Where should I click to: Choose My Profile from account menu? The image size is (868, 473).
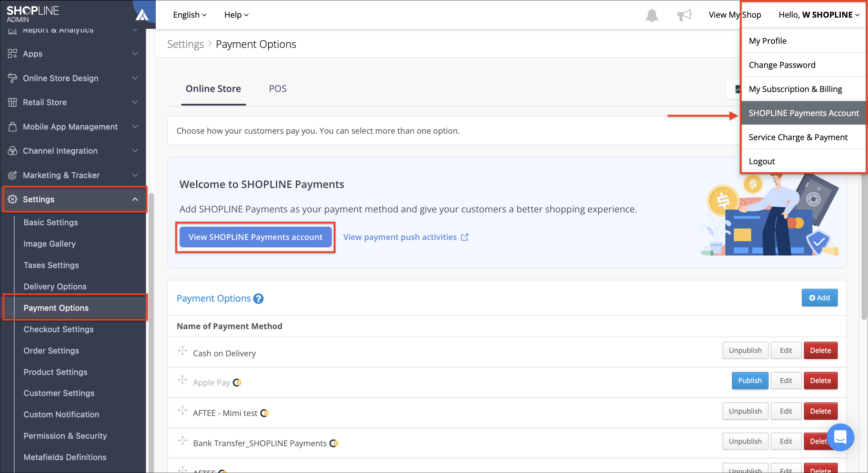point(804,41)
